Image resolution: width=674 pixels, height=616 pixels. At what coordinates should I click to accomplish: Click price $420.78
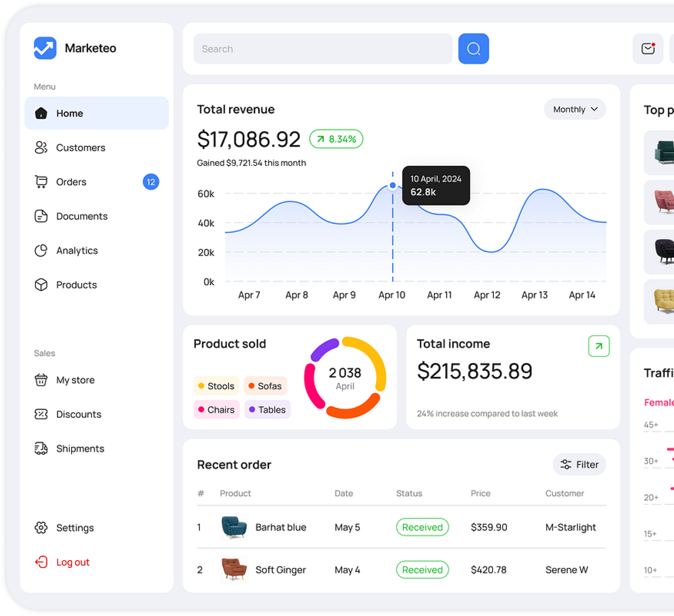(x=488, y=570)
